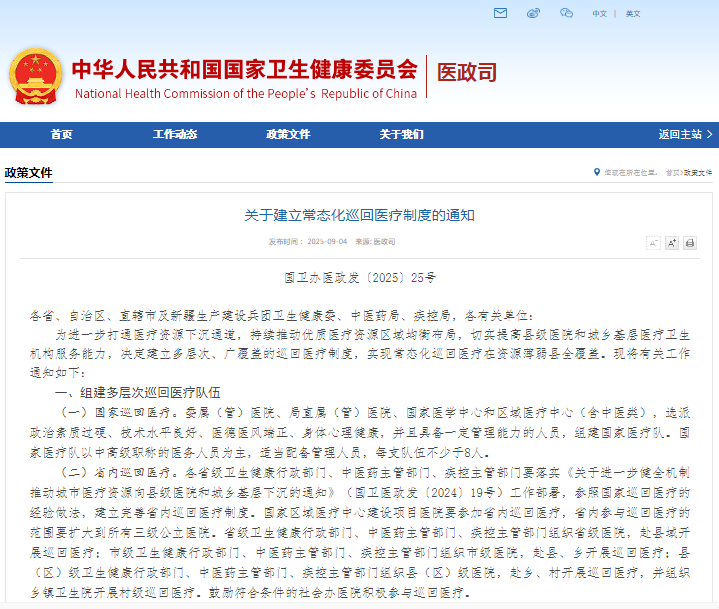This screenshot has height=609, width=719.
Task: Open the WeChat icon in header
Action: pyautogui.click(x=567, y=13)
